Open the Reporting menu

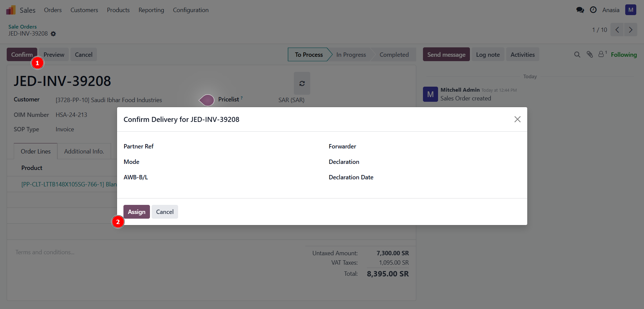(x=151, y=10)
